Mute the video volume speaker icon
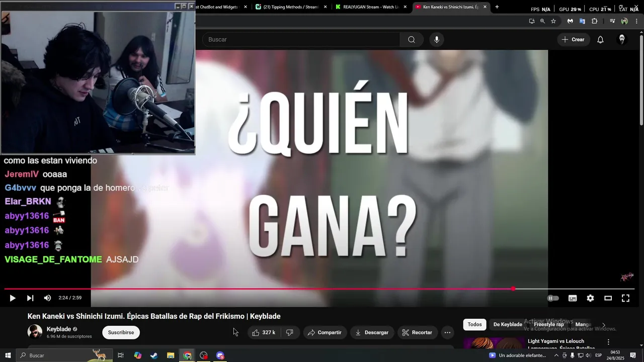Image resolution: width=644 pixels, height=362 pixels. click(47, 298)
